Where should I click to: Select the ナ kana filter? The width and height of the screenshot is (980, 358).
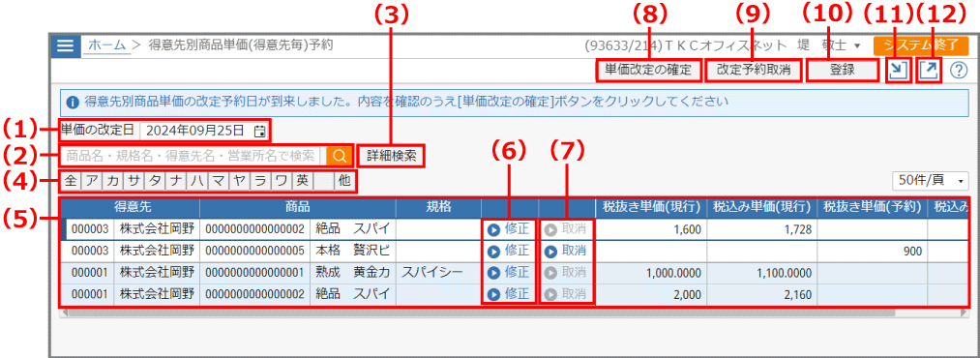176,181
